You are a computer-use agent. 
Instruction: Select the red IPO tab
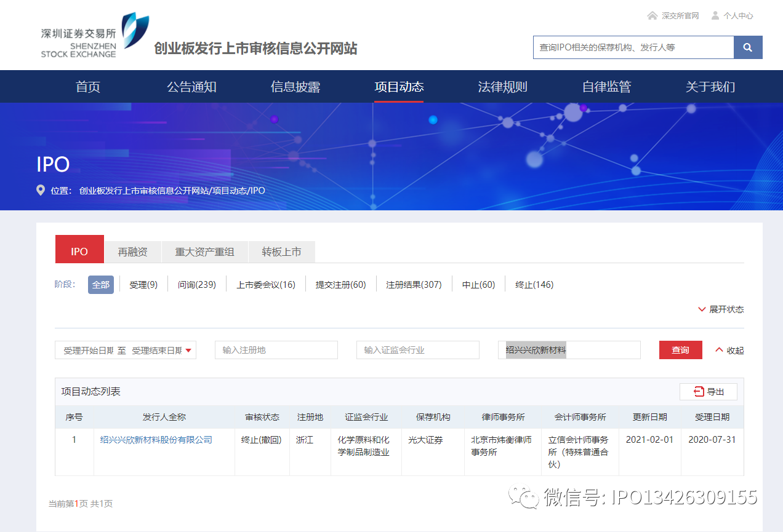coord(79,249)
